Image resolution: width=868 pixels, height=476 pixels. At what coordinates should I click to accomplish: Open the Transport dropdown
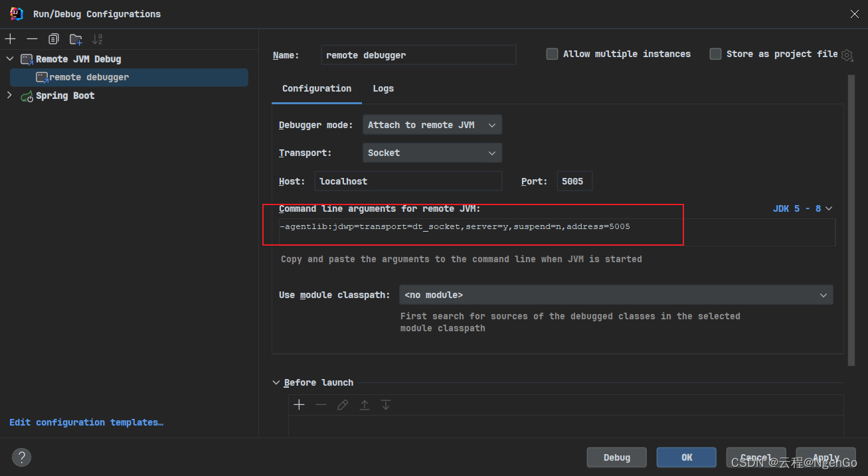(432, 153)
